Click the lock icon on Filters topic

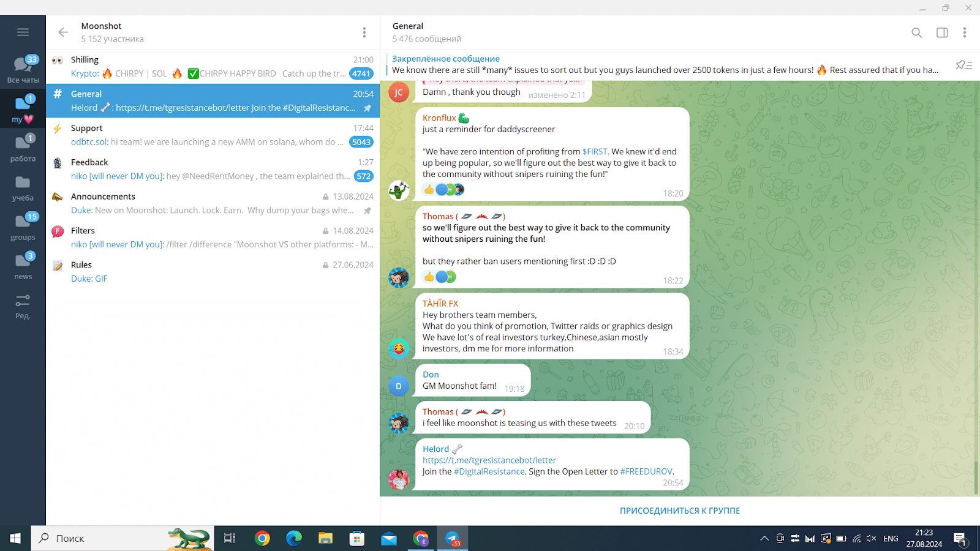coord(326,231)
